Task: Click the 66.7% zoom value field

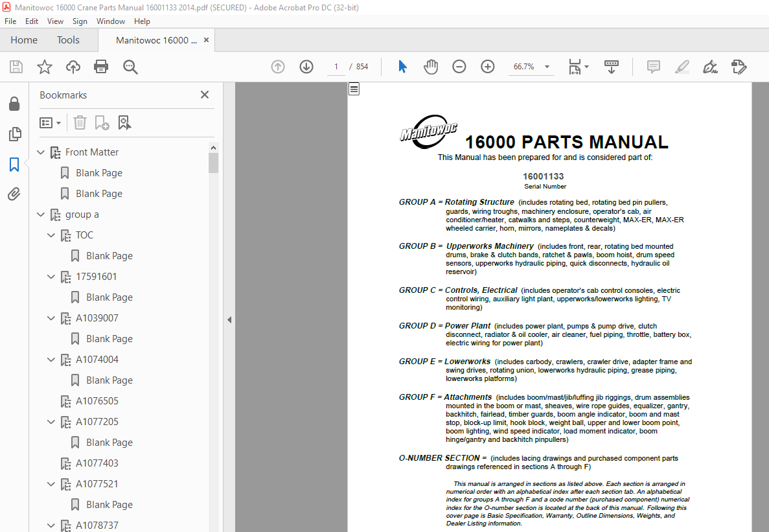Action: coord(523,67)
